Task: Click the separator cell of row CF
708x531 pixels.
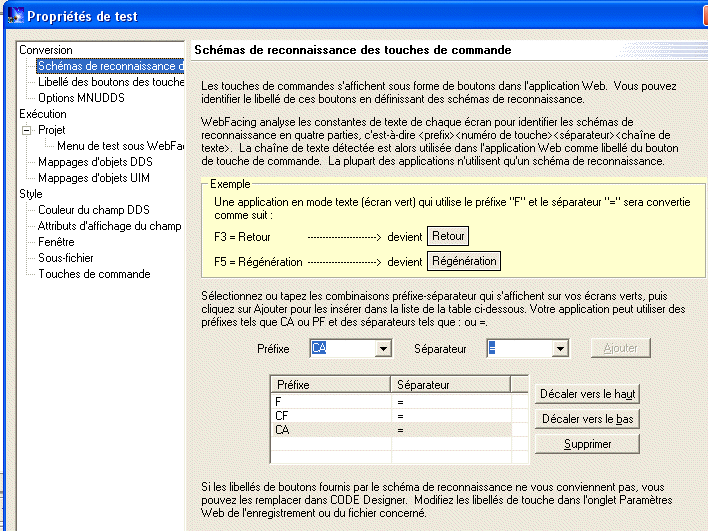Action: point(451,415)
